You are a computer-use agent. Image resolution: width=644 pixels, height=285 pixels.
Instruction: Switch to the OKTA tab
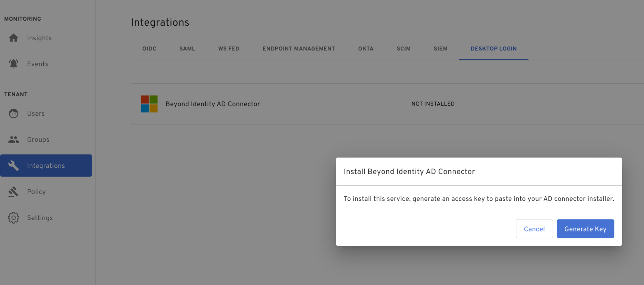point(366,49)
